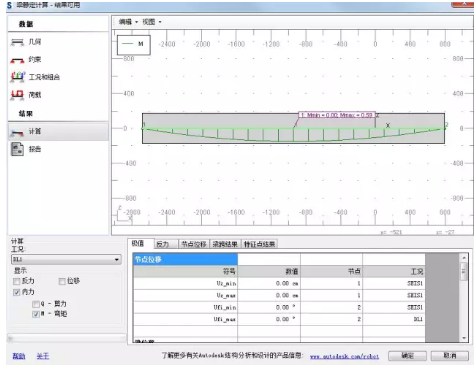Click the results table scroll-down arrow
Image resolution: width=476 pixels, height=369 pixels.
coord(464,338)
